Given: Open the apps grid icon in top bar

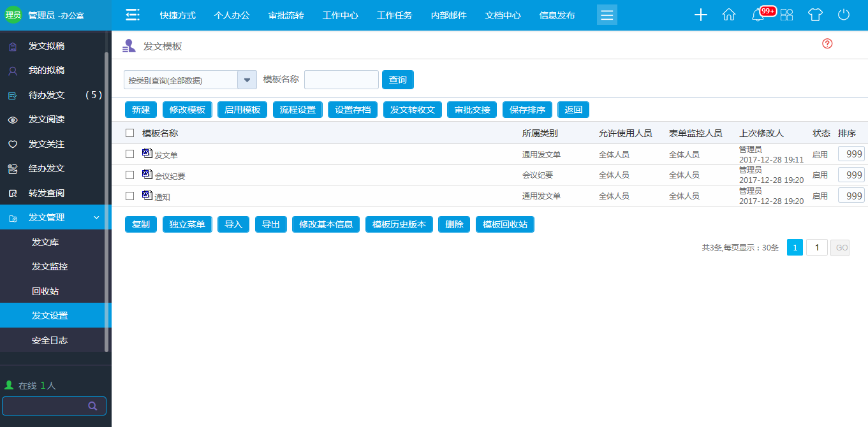Looking at the screenshot, I should (x=786, y=14).
